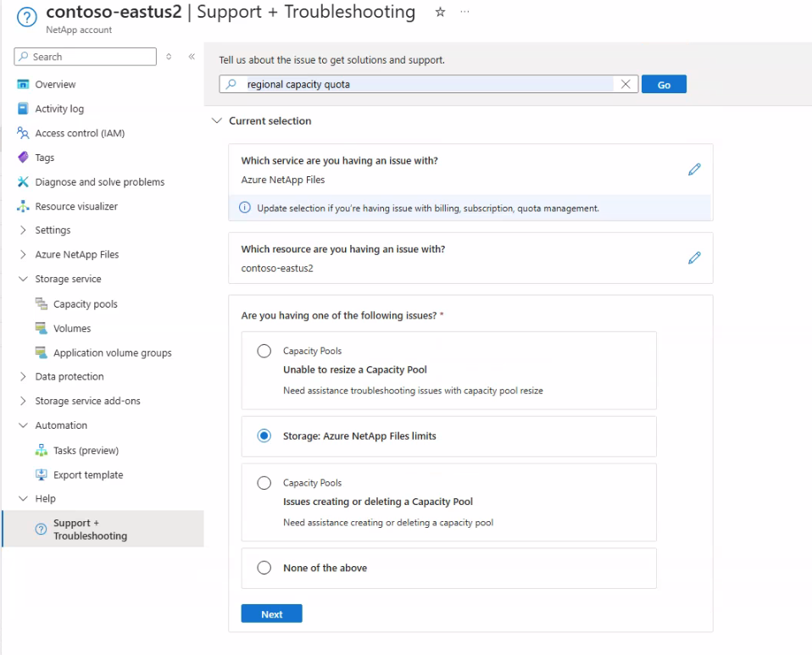This screenshot has width=812, height=655.
Task: Click the favorite star icon next to title
Action: 440,12
